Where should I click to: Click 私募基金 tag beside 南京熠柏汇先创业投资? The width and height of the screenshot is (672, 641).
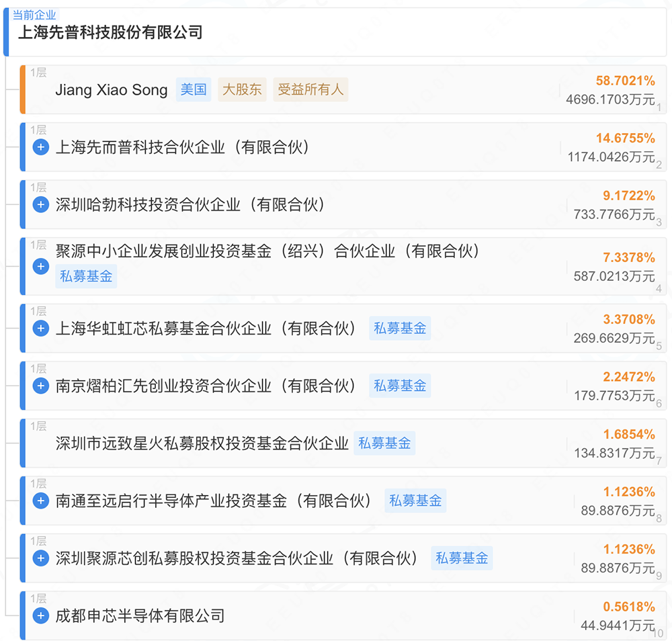coord(400,385)
